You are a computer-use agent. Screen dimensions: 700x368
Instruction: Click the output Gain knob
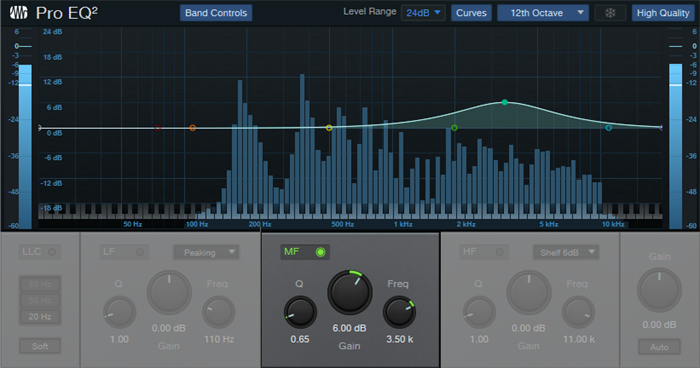(x=659, y=290)
